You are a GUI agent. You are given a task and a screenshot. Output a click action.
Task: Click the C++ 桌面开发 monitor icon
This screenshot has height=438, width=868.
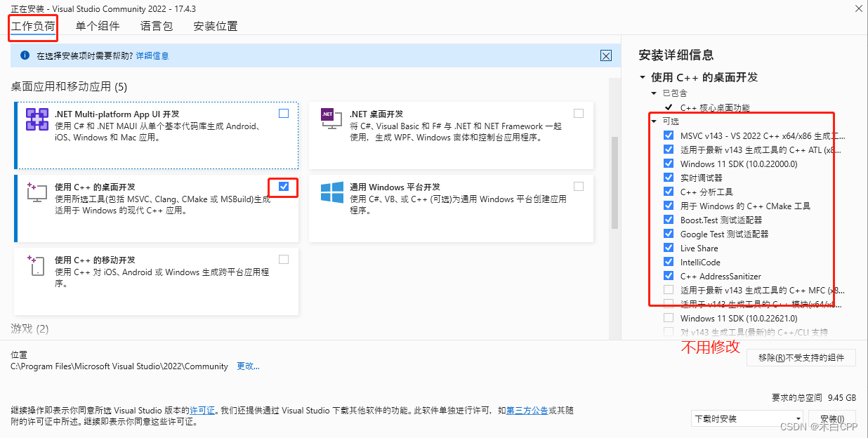point(37,192)
